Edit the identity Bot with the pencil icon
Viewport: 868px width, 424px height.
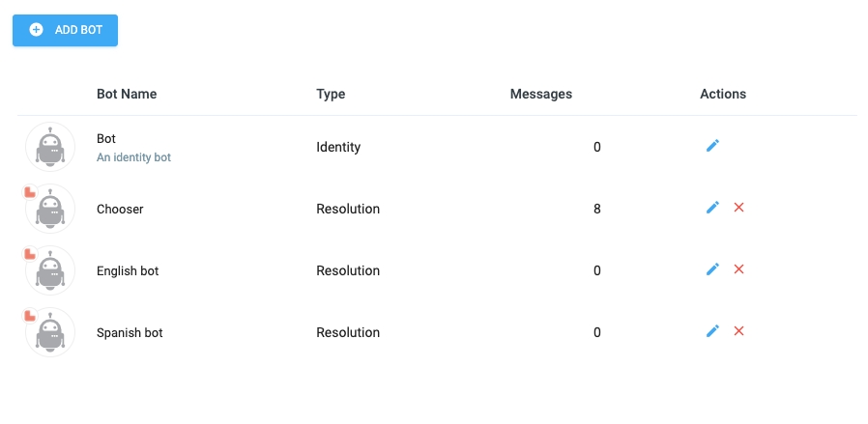point(712,146)
